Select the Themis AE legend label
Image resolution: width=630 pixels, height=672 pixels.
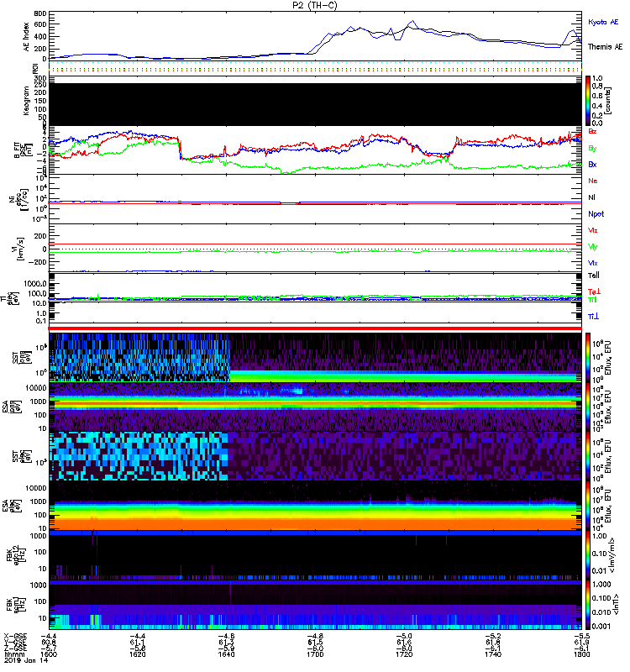pos(605,47)
